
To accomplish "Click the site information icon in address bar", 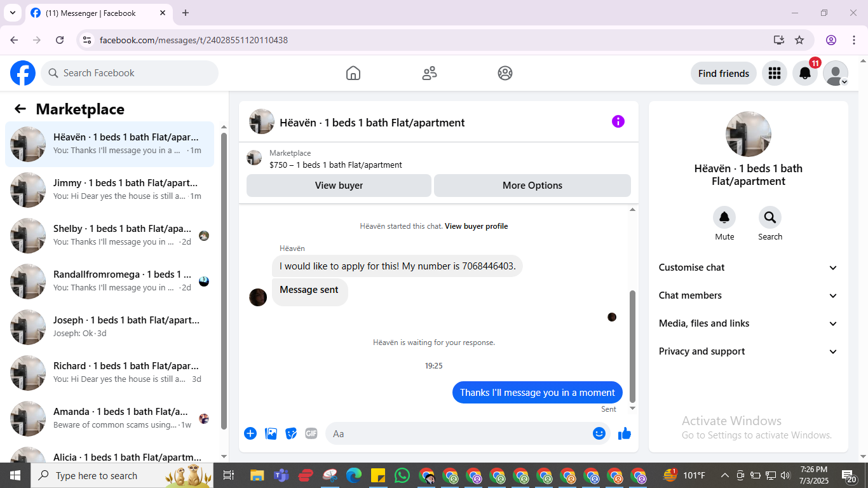I will (x=88, y=40).
